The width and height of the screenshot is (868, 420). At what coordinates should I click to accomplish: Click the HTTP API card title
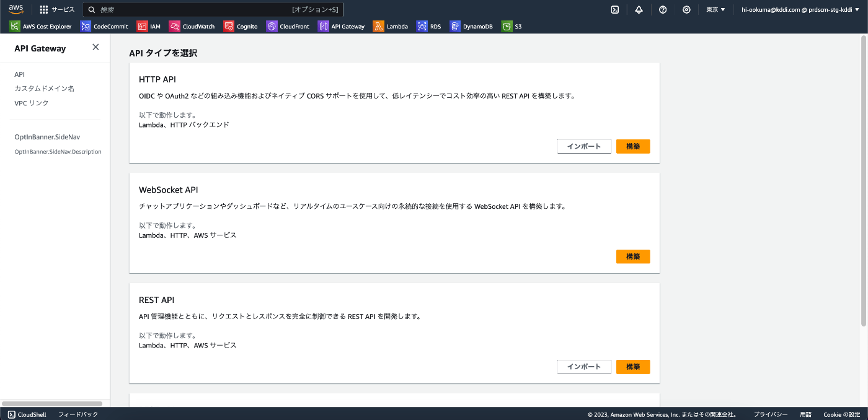coord(157,79)
